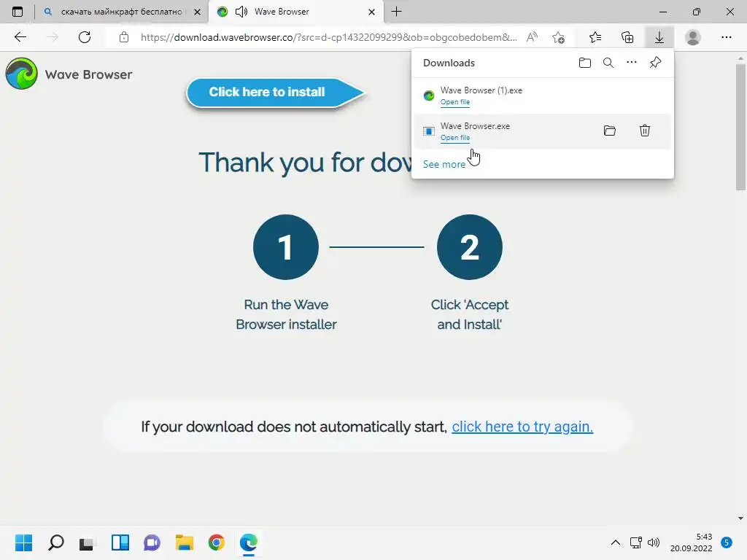Image resolution: width=747 pixels, height=560 pixels.
Task: Open Widgets from the taskbar
Action: [x=120, y=542]
